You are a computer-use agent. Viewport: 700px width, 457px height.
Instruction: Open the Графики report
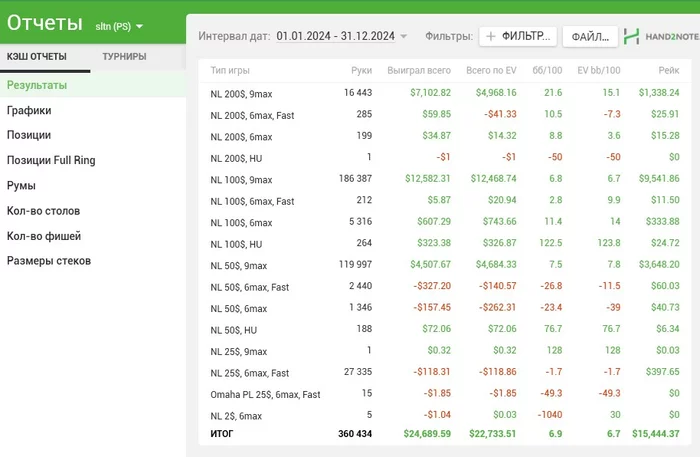pos(29,111)
